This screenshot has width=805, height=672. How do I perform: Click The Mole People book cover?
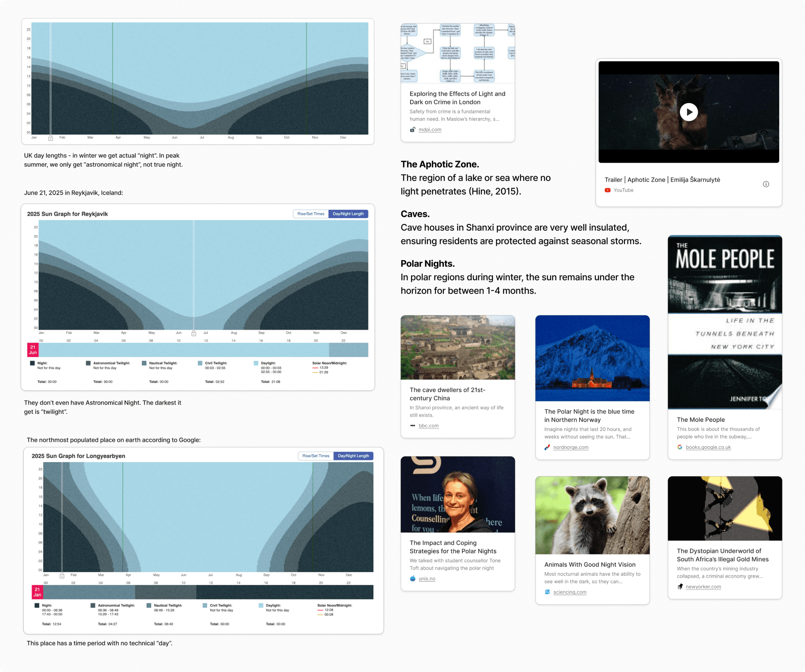tap(724, 322)
